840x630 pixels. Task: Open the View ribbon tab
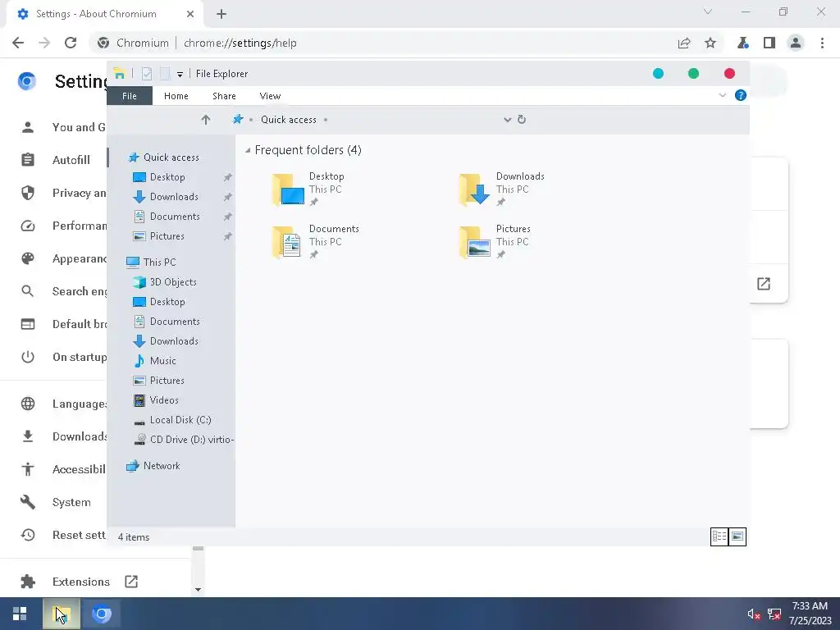(270, 96)
